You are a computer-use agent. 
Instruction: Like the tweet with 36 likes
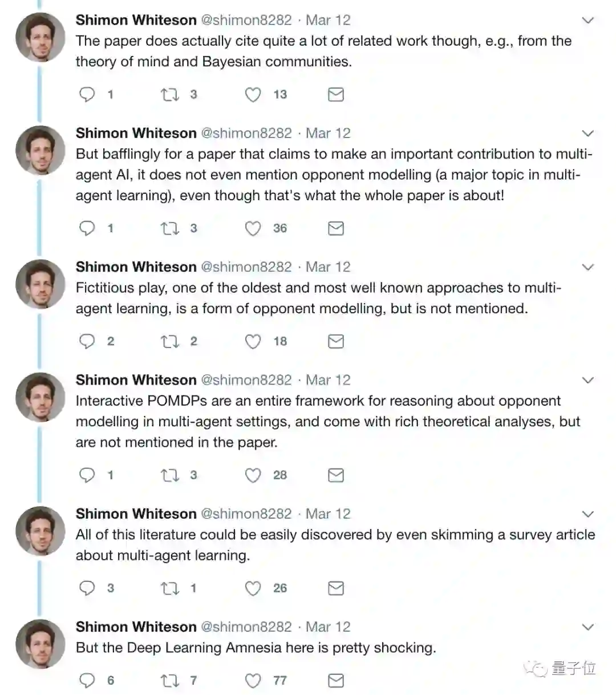[x=253, y=228]
